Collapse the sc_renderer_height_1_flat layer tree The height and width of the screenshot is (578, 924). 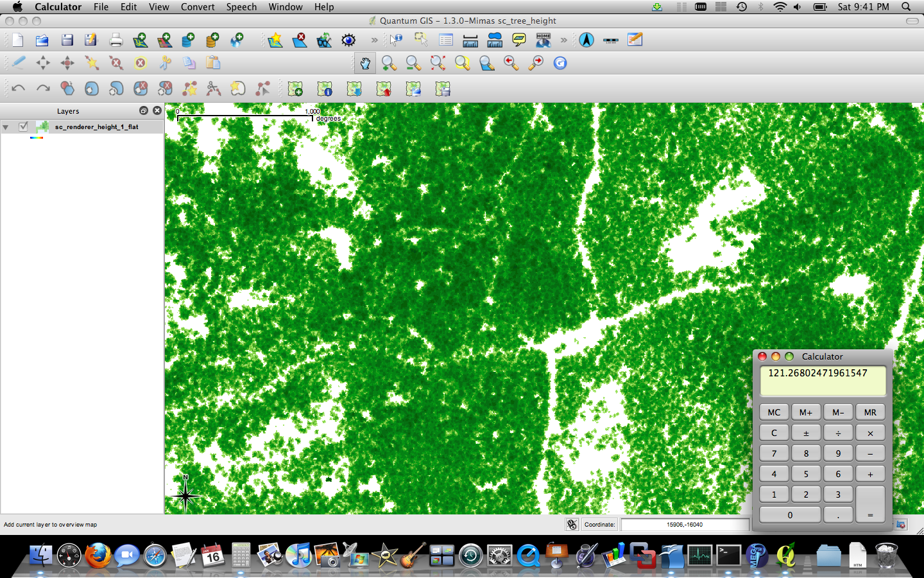pyautogui.click(x=6, y=127)
